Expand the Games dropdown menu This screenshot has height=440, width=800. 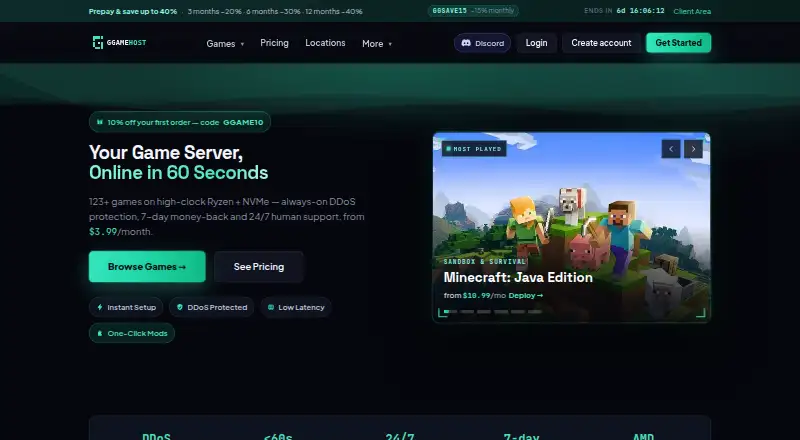(x=225, y=43)
